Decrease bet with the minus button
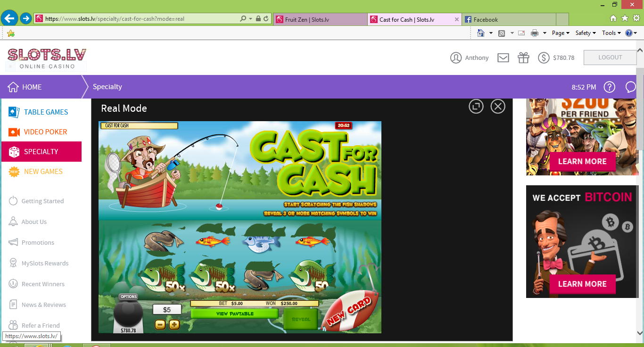Viewport: 644px width, 347px height. pyautogui.click(x=160, y=324)
